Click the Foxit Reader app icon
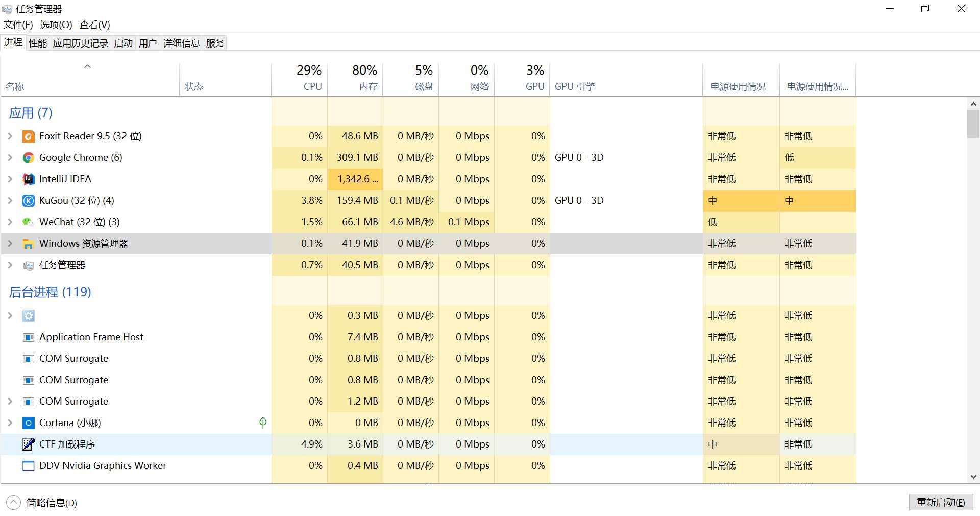The image size is (980, 516). tap(29, 136)
